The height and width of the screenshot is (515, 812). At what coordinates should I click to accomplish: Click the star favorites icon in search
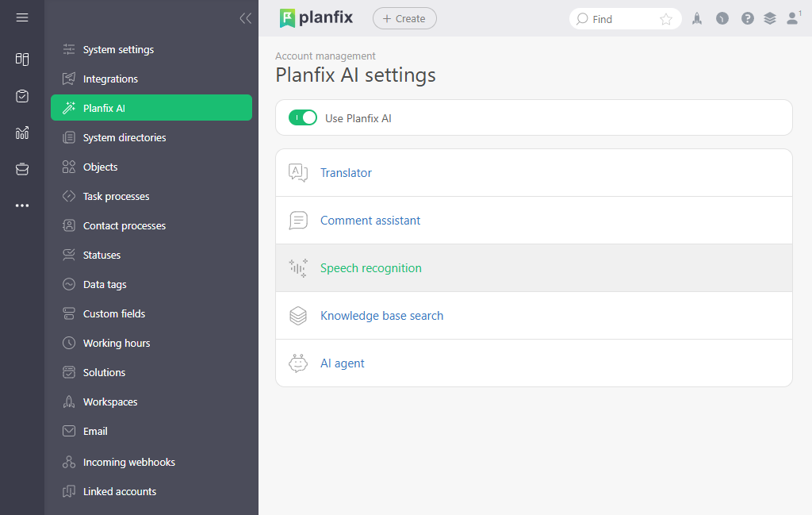click(666, 19)
